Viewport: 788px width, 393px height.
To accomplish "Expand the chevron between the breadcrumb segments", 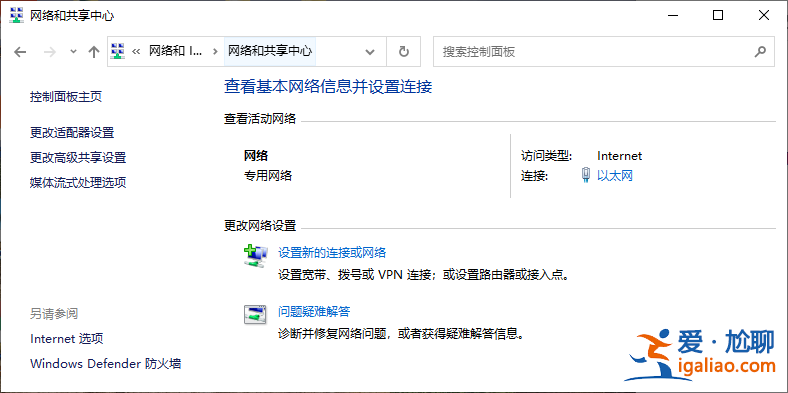I will click(215, 51).
